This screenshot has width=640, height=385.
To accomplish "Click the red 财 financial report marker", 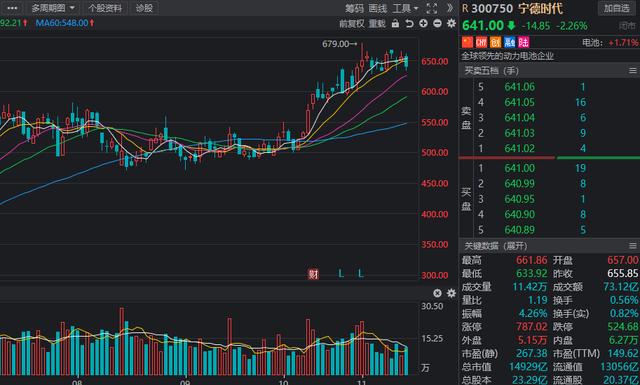I will 313,274.
